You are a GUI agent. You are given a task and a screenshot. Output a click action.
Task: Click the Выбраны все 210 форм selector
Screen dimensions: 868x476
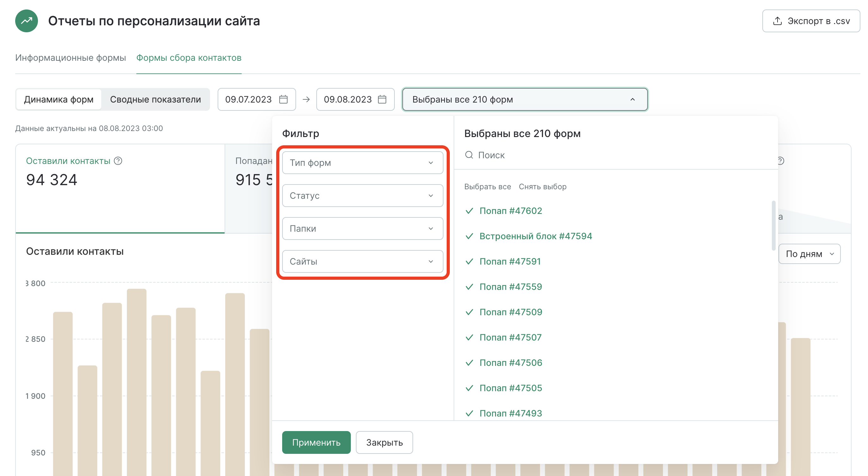525,99
